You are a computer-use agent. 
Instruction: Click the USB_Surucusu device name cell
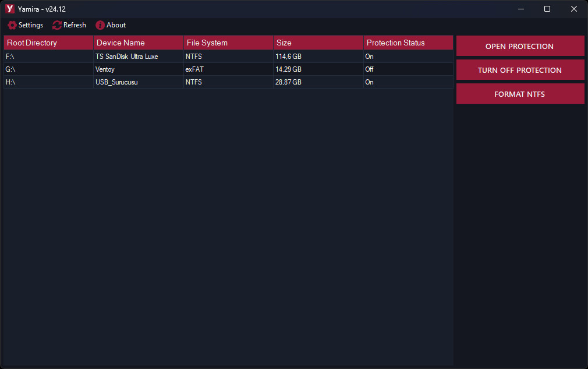(x=139, y=82)
